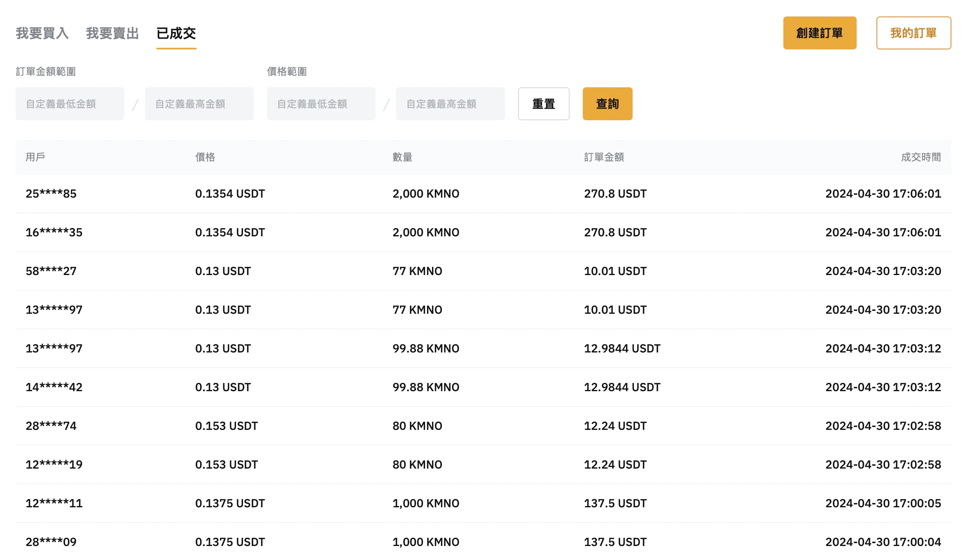Click the 58****27 trade row

(51, 271)
